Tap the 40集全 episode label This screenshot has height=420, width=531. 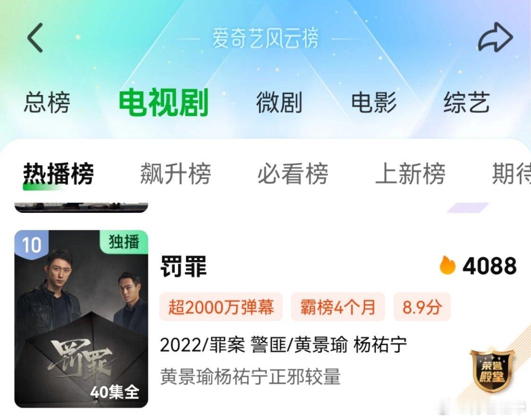[114, 392]
